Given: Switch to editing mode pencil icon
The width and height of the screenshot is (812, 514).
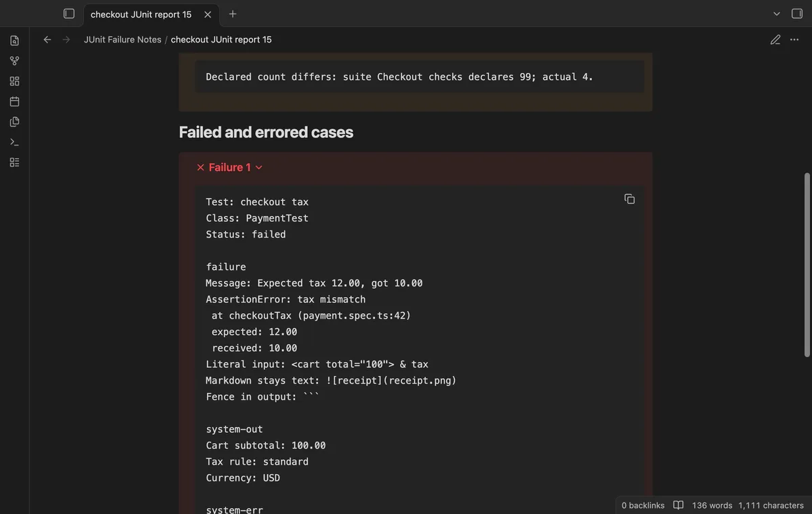Looking at the screenshot, I should point(775,39).
